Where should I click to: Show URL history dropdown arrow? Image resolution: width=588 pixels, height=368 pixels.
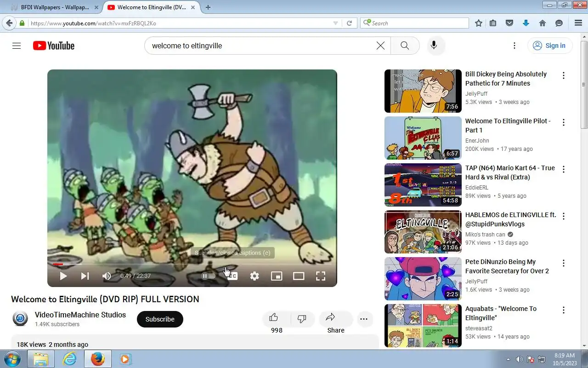tap(335, 23)
